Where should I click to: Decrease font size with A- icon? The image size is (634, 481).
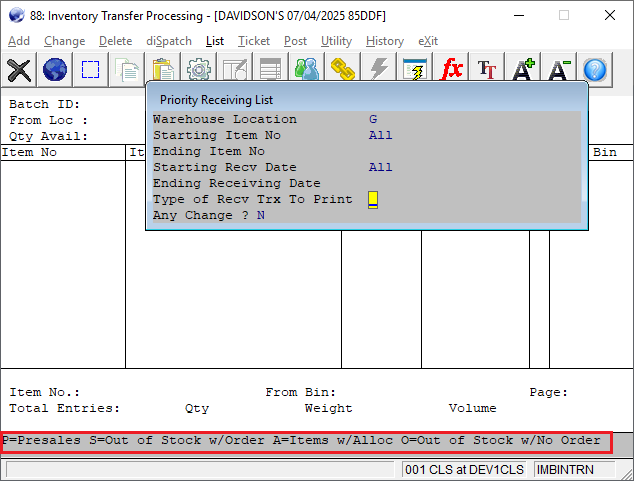point(559,69)
